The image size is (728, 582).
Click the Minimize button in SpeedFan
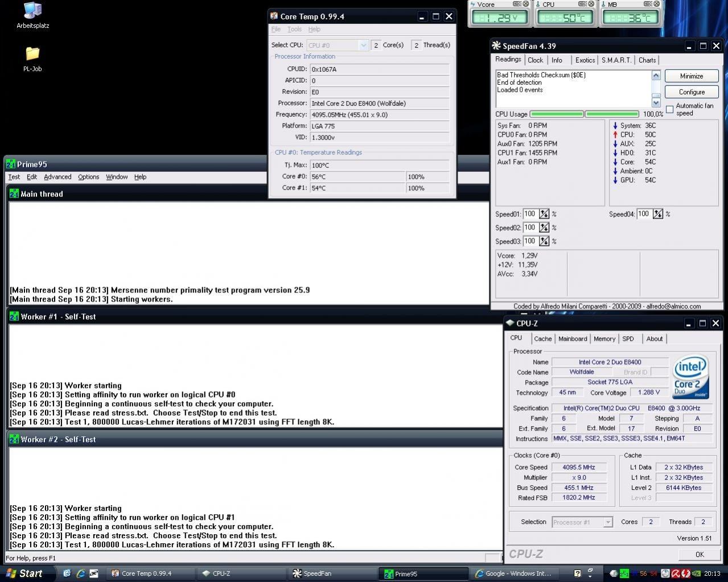692,76
